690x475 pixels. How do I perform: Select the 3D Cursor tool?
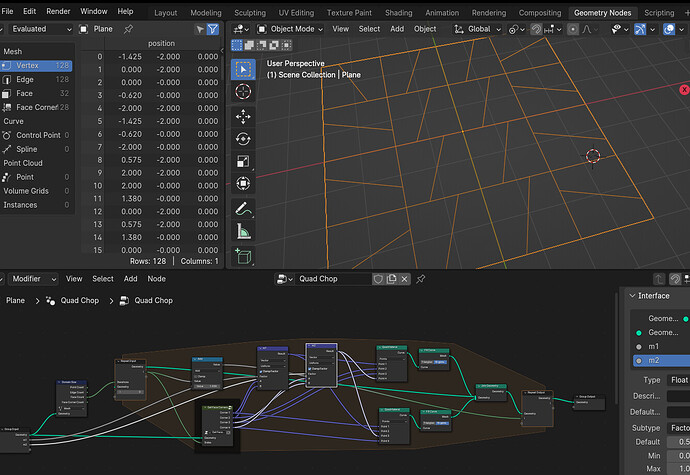click(243, 92)
